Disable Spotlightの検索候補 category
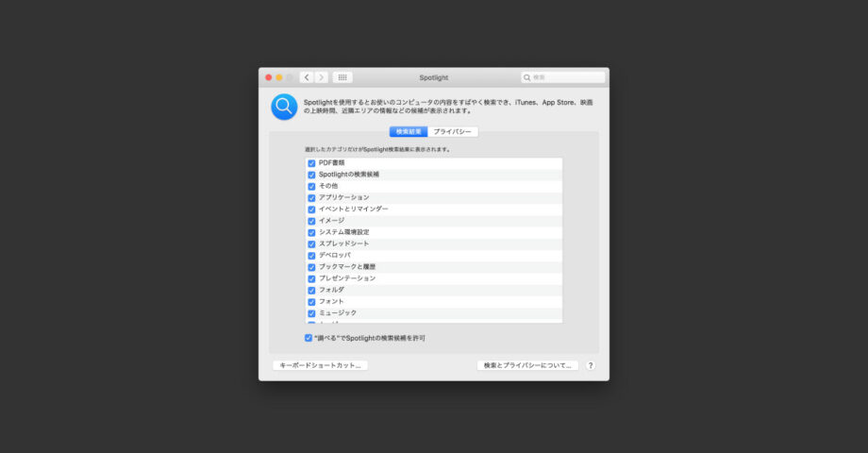 click(311, 175)
